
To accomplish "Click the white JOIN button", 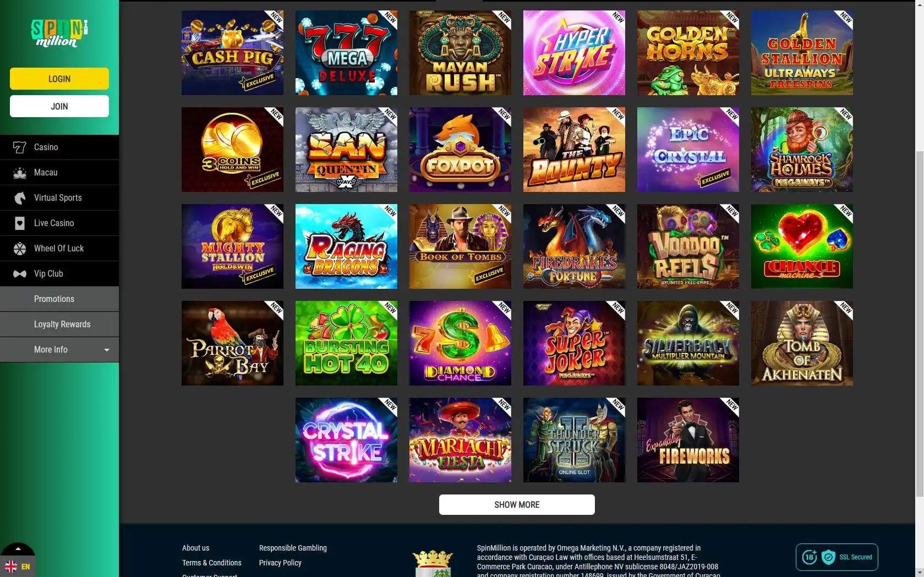I will [x=59, y=106].
